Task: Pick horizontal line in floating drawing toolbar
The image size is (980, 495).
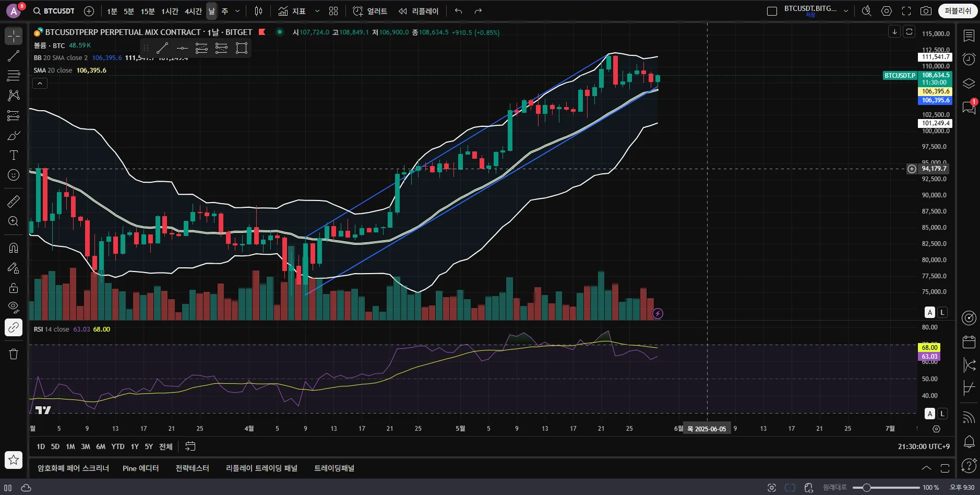Action: [182, 49]
